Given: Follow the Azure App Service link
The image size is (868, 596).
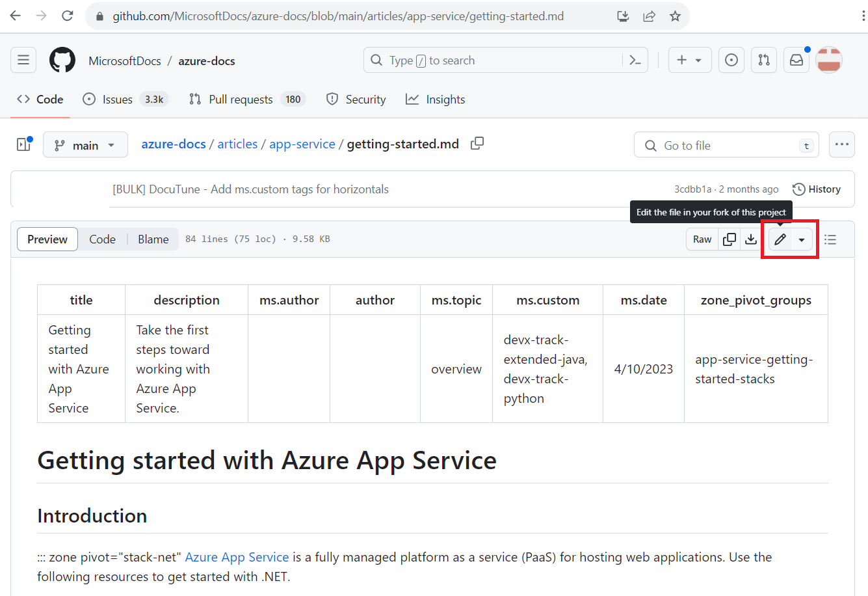Looking at the screenshot, I should 237,557.
